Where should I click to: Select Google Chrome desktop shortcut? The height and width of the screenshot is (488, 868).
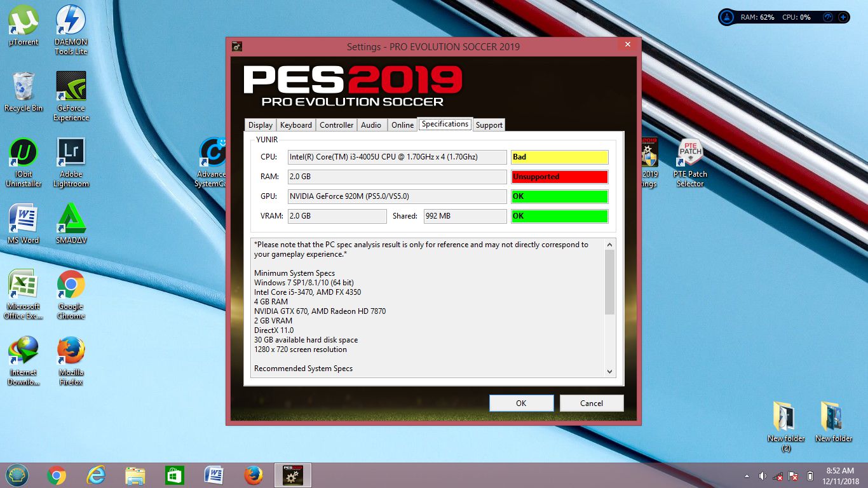[71, 295]
